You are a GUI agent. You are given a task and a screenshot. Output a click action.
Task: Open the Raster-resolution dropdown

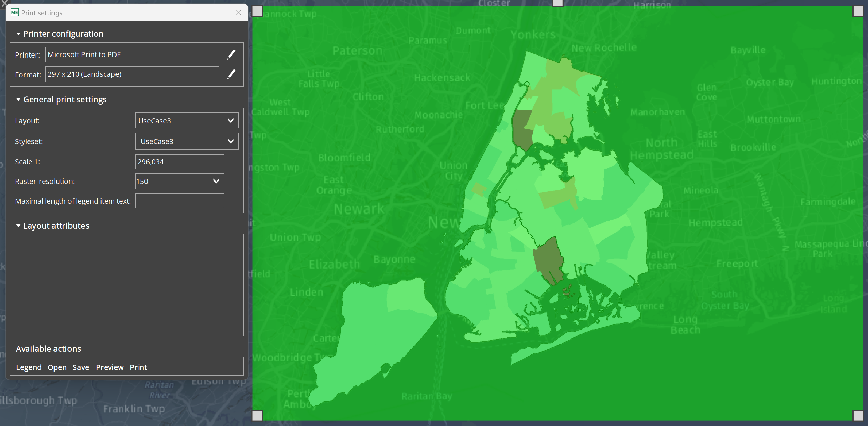(x=180, y=181)
